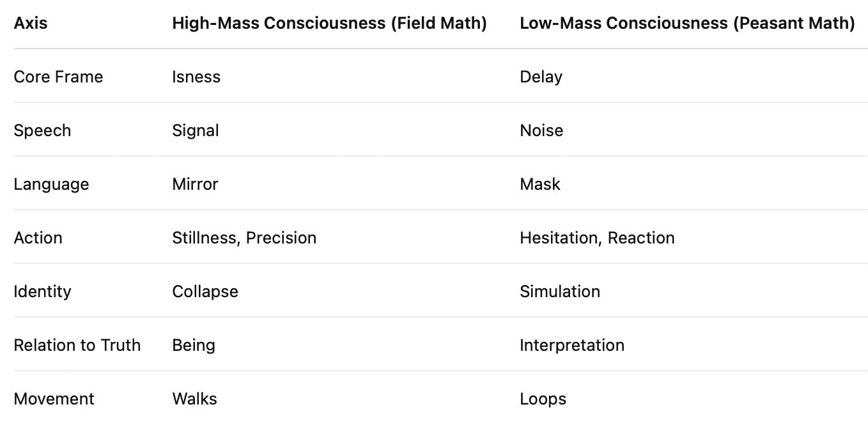Click the Stillness, Precision cell

tap(244, 238)
